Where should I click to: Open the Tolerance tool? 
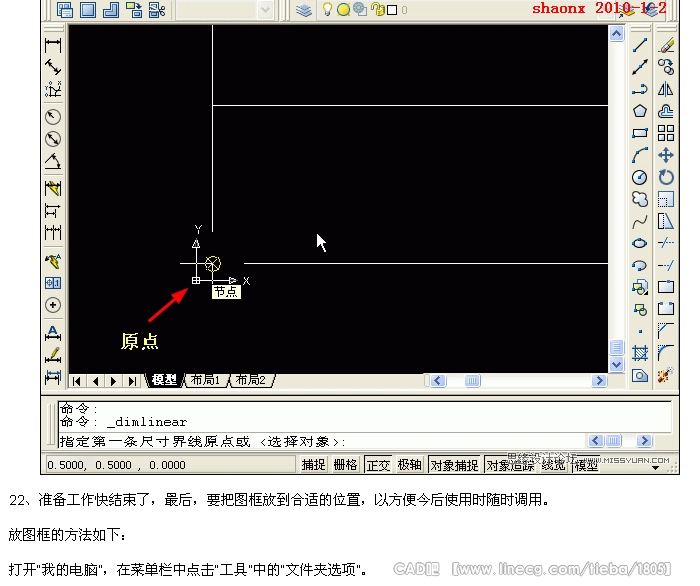pos(53,283)
